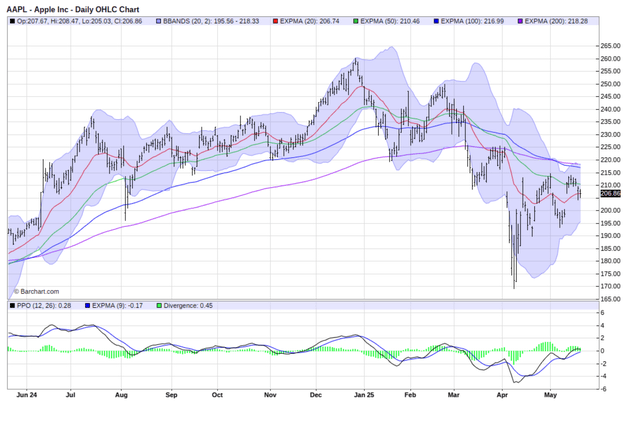The width and height of the screenshot is (640, 424).
Task: Click the 190.00 price axis label
Action: pyautogui.click(x=611, y=236)
